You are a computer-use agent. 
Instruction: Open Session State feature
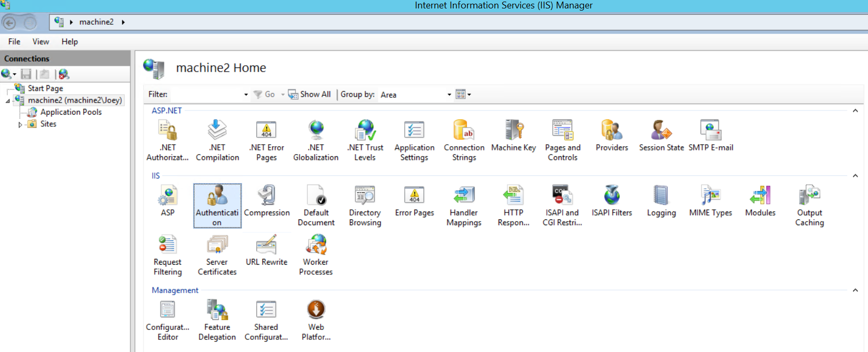pos(661,136)
